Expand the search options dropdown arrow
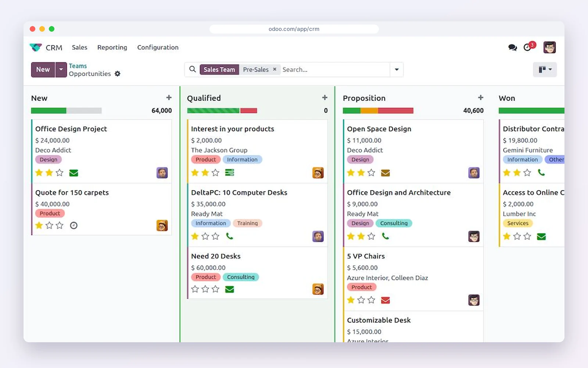Screen dimensions: 588x368 pyautogui.click(x=397, y=70)
